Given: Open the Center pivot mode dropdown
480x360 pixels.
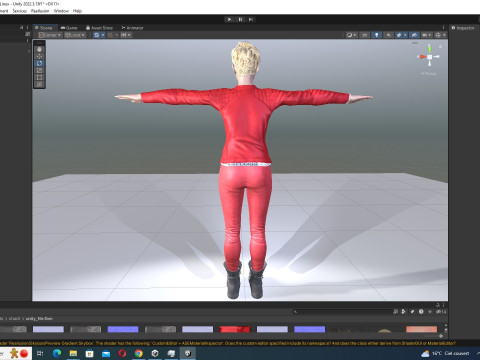Looking at the screenshot, I should (x=50, y=35).
